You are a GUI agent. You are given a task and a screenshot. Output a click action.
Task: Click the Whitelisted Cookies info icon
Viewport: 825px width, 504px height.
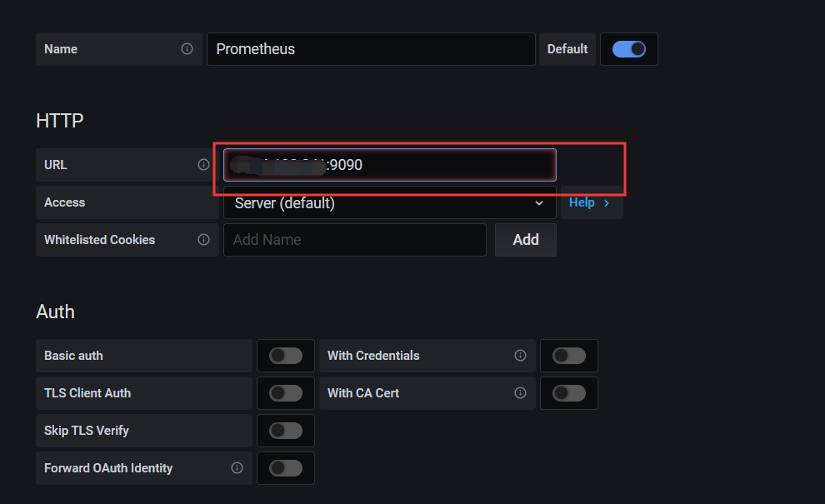tap(203, 240)
